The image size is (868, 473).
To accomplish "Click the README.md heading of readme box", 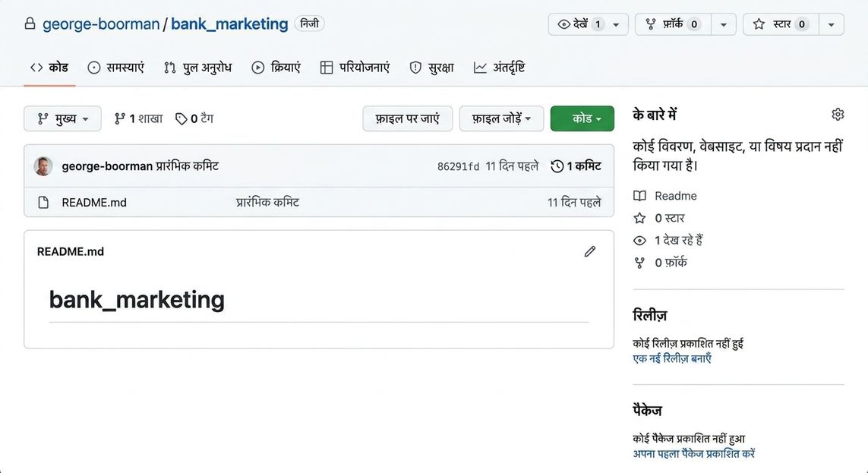I will point(71,252).
